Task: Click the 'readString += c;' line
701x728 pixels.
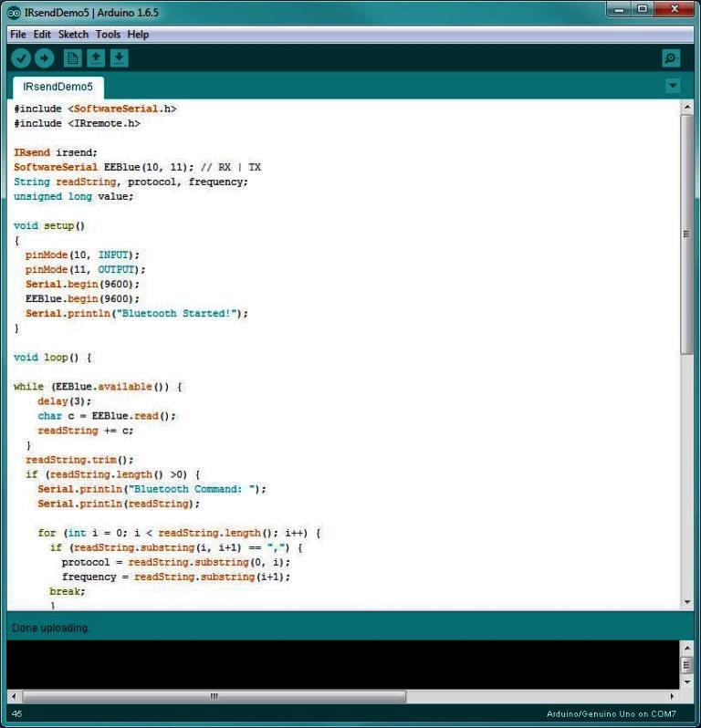Action: click(86, 431)
